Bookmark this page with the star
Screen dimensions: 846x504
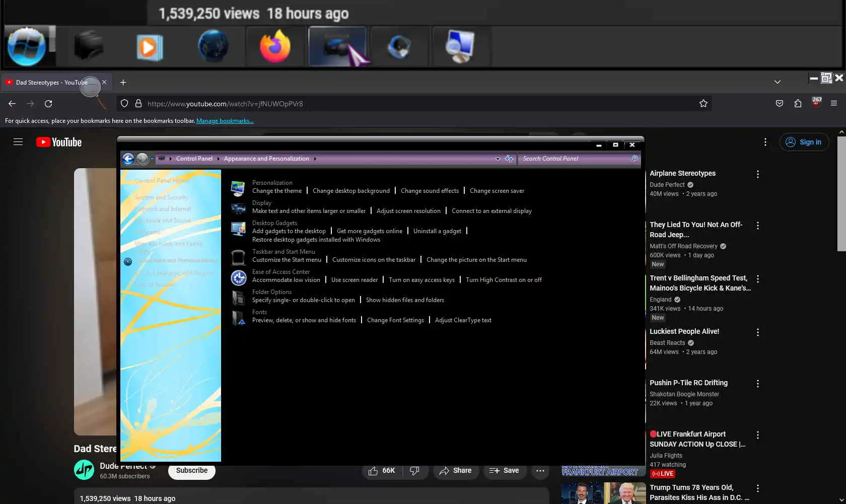703,104
